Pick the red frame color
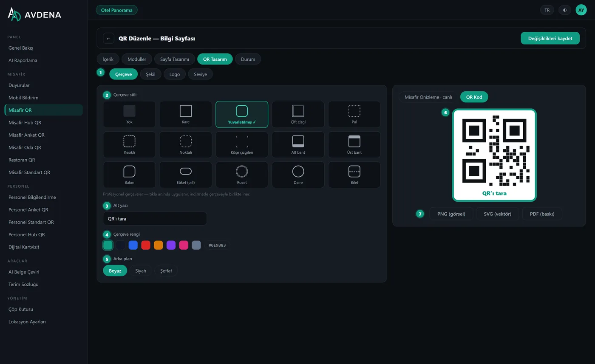 146,245
